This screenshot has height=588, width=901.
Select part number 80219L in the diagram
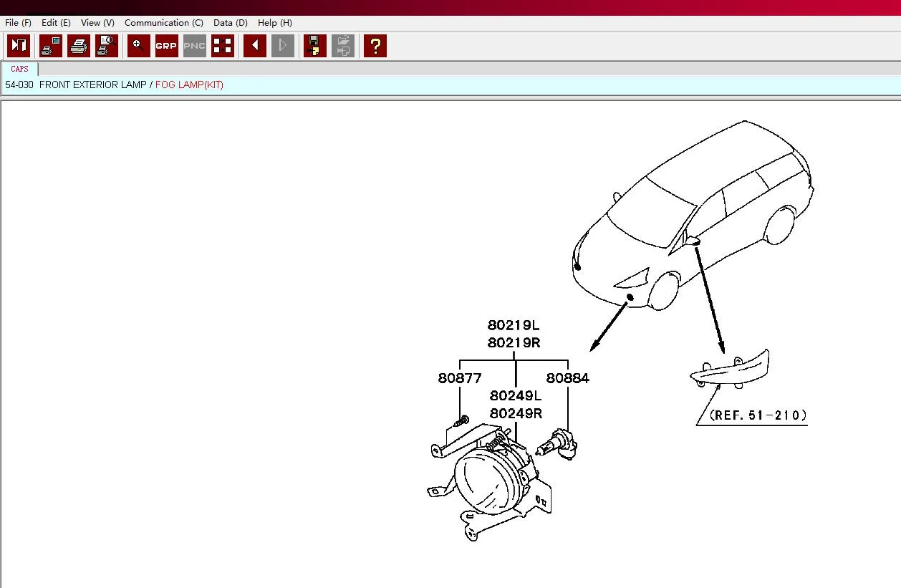point(514,325)
